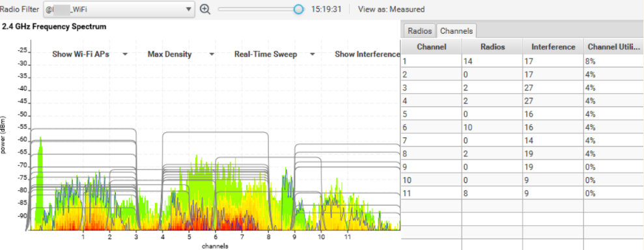Select the channel 6 table row
644x250 pixels.
pos(522,127)
